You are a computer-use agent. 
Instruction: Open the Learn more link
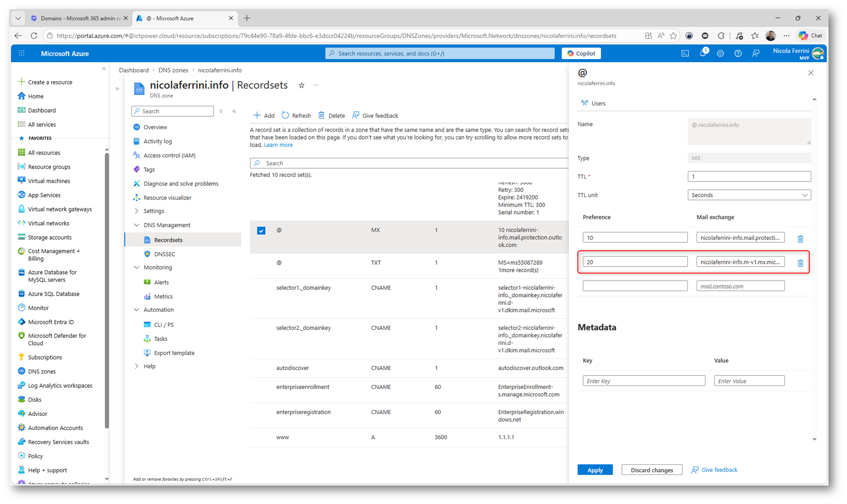pyautogui.click(x=278, y=145)
